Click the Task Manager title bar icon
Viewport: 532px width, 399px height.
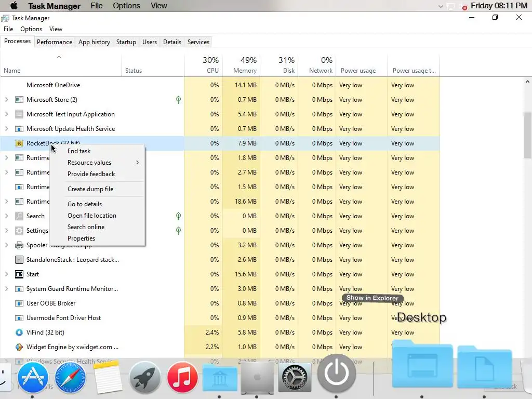point(5,18)
